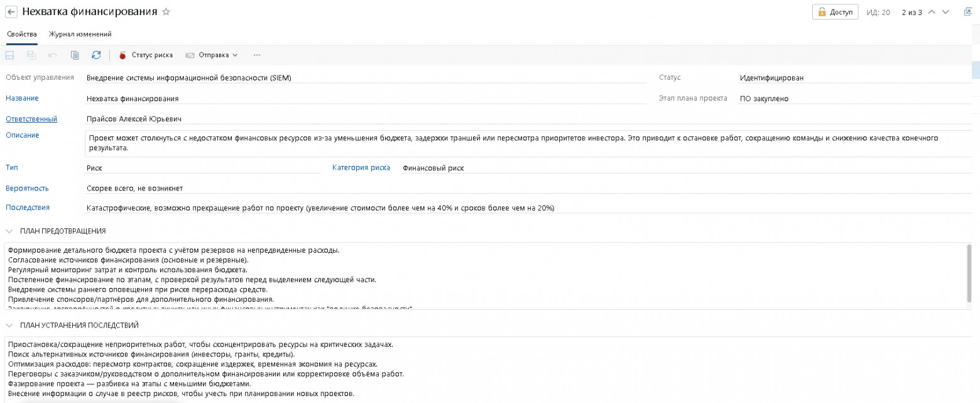Open the Отправка dropdown menu
Screen dimensions: 980x403
tap(212, 55)
